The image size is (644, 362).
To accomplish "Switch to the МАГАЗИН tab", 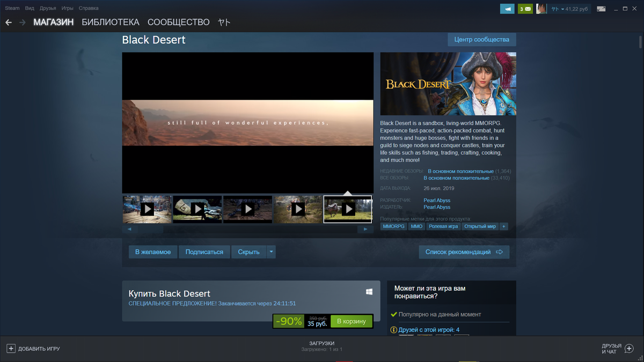I will point(53,23).
